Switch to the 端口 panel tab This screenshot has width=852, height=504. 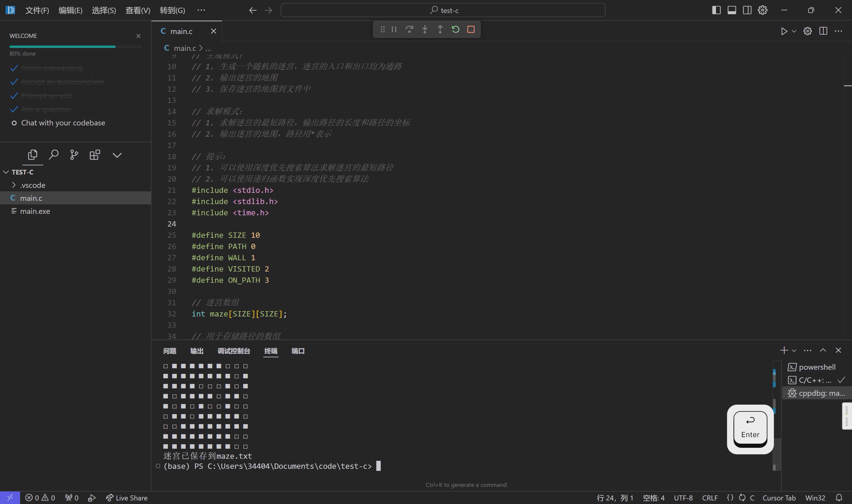click(298, 351)
